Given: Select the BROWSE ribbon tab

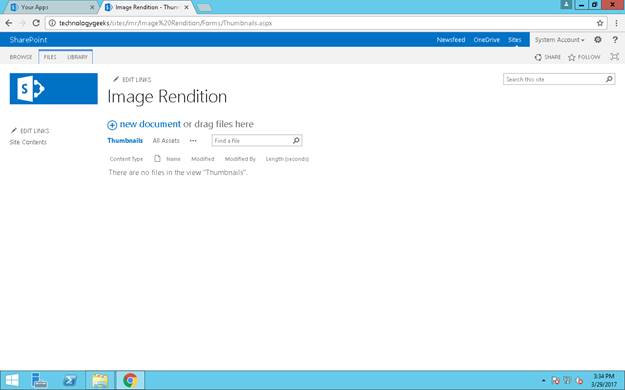Looking at the screenshot, I should tap(21, 57).
